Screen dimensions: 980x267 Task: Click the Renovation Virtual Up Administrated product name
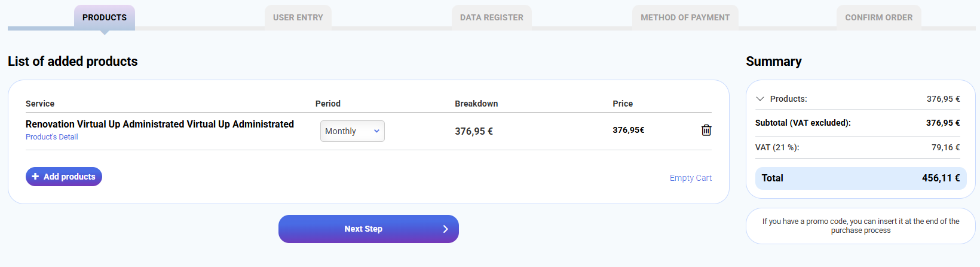tap(160, 124)
